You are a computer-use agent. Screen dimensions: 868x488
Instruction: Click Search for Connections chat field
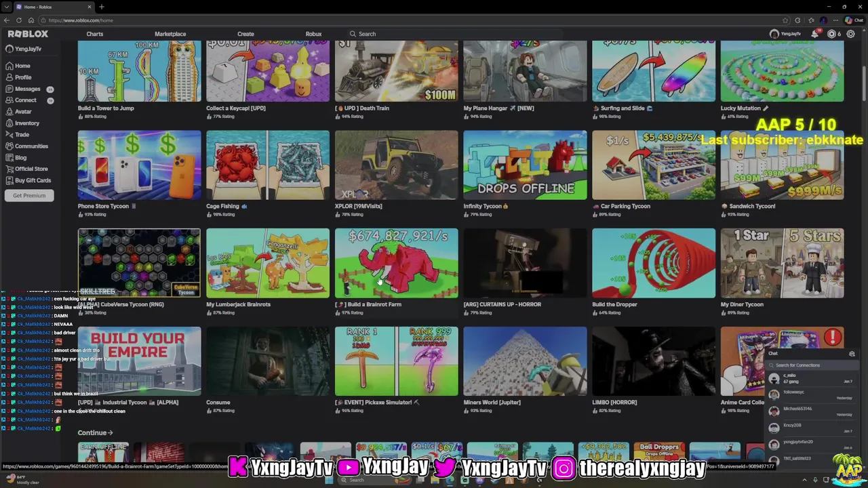pyautogui.click(x=812, y=365)
